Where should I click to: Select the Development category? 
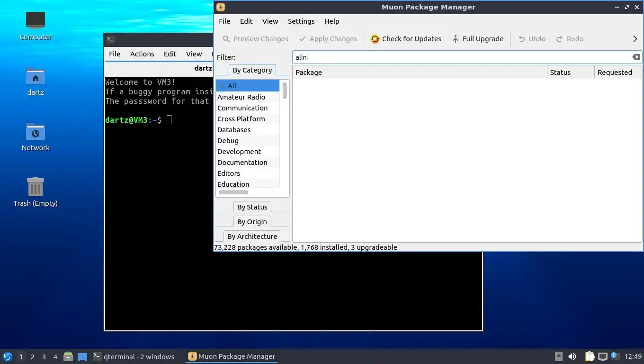pyautogui.click(x=248, y=152)
